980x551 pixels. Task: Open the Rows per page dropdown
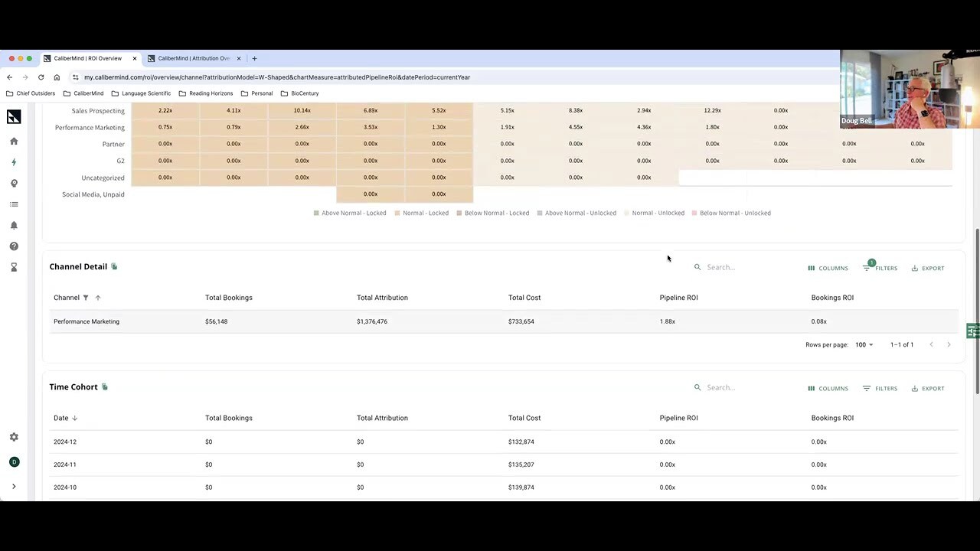coord(864,344)
